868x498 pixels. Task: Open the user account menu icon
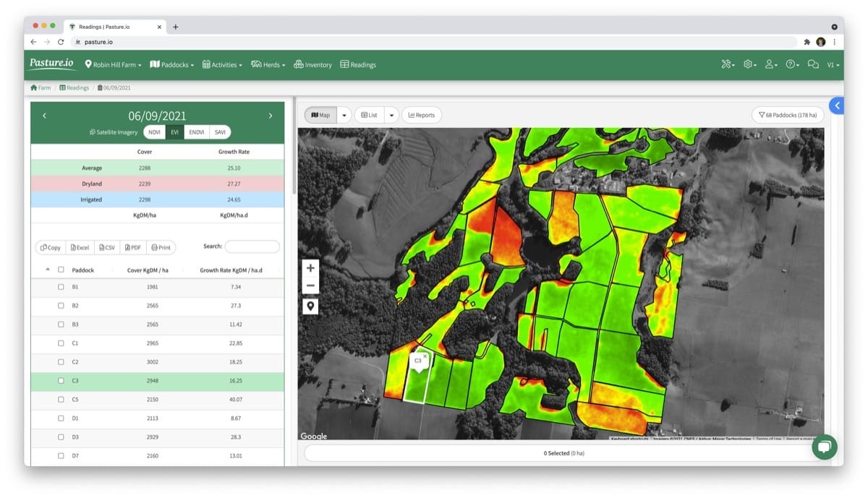(771, 64)
